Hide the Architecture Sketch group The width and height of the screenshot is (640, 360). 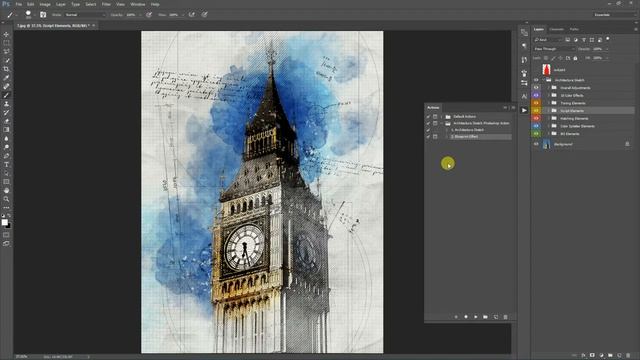pyautogui.click(x=536, y=80)
